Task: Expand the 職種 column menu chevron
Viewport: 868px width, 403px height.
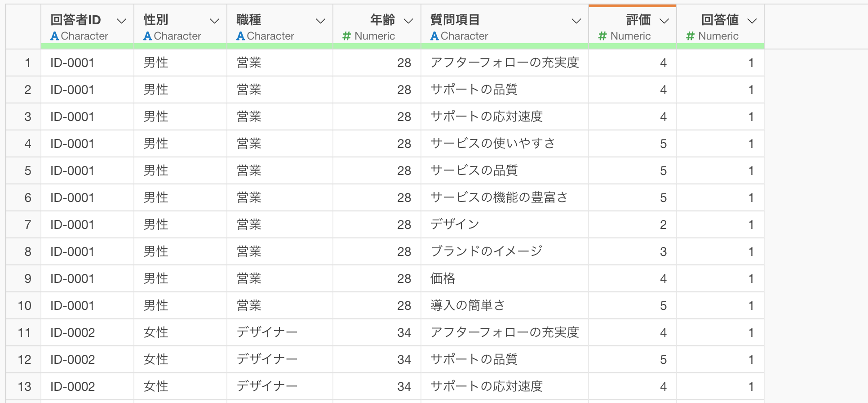Action: 320,21
